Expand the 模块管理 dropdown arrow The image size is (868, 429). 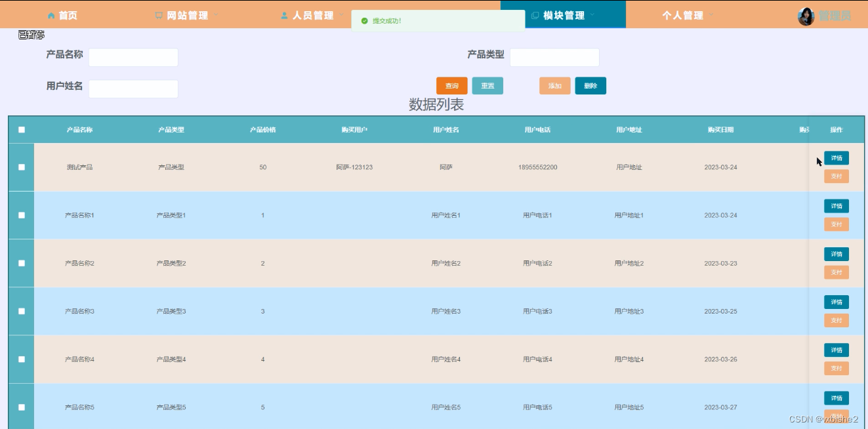pos(592,15)
